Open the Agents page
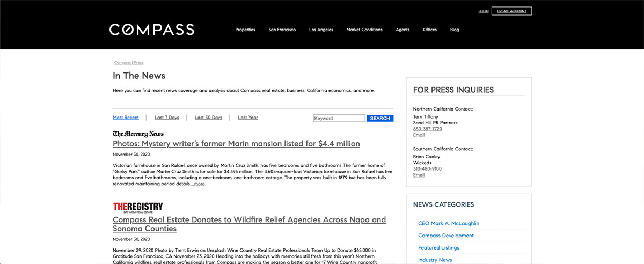 [x=402, y=30]
